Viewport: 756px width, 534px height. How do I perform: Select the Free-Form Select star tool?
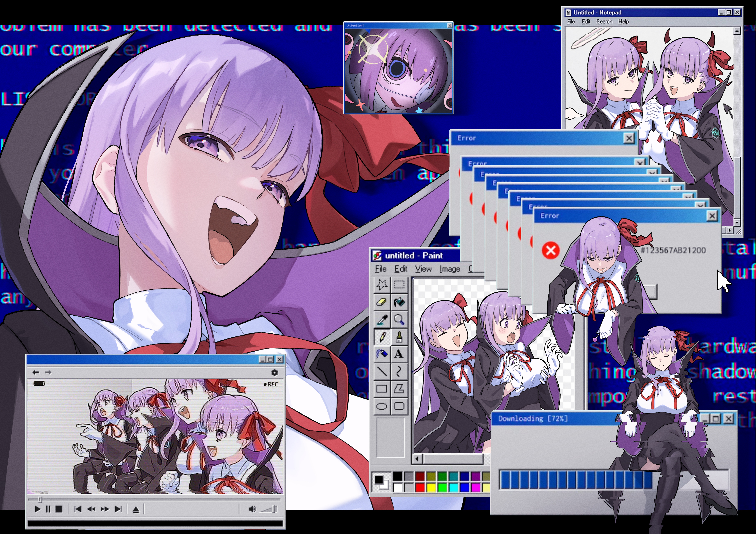[382, 285]
